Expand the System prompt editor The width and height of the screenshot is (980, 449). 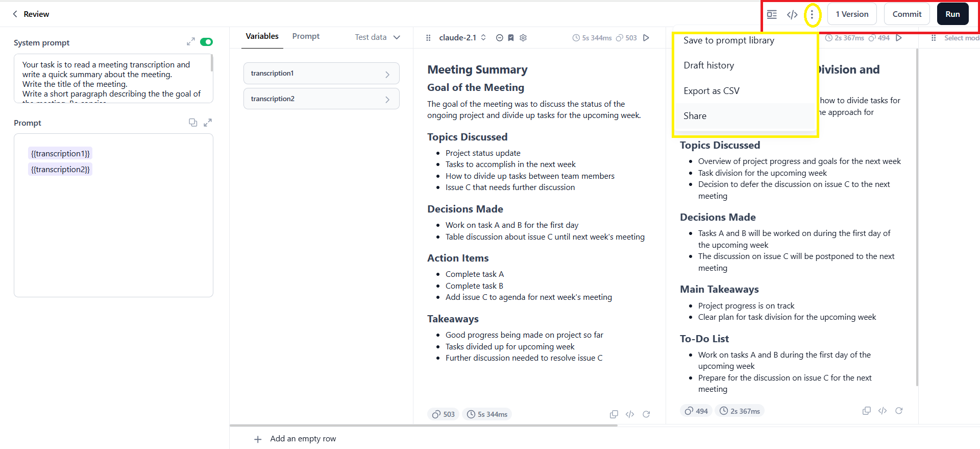tap(191, 42)
